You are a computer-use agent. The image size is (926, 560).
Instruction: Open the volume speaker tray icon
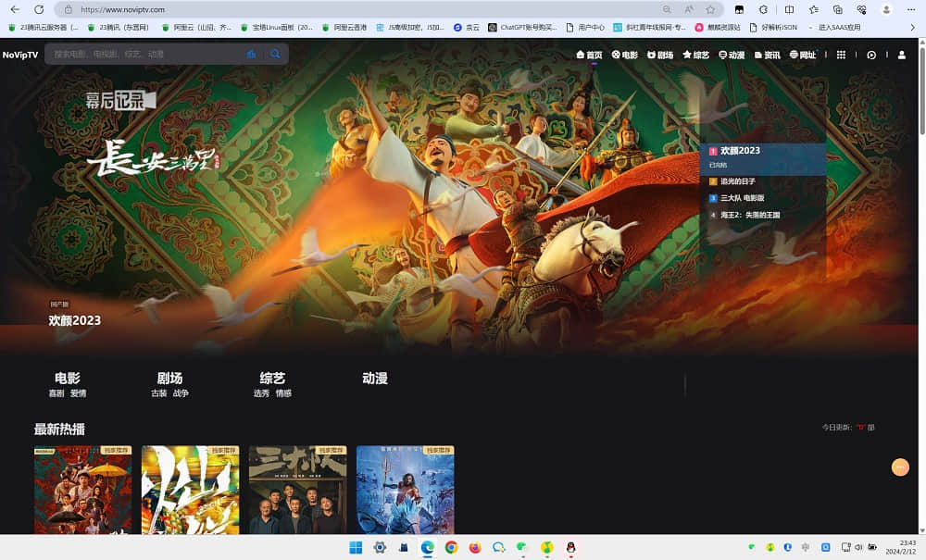[x=858, y=548]
